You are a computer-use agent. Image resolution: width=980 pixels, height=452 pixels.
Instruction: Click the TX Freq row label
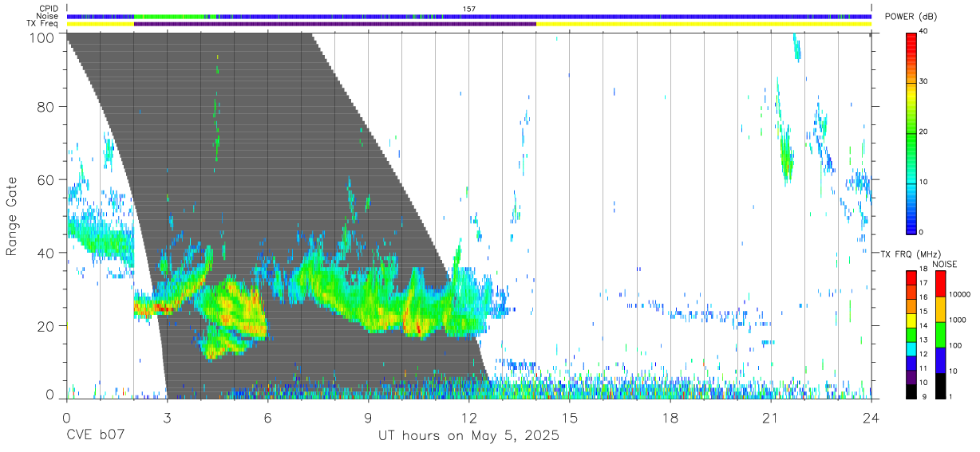(43, 24)
